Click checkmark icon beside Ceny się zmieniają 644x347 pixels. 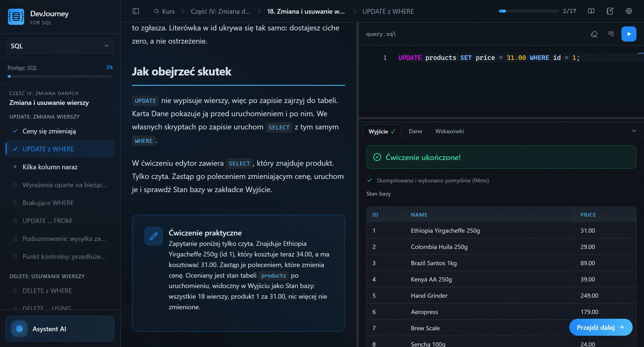(x=15, y=131)
